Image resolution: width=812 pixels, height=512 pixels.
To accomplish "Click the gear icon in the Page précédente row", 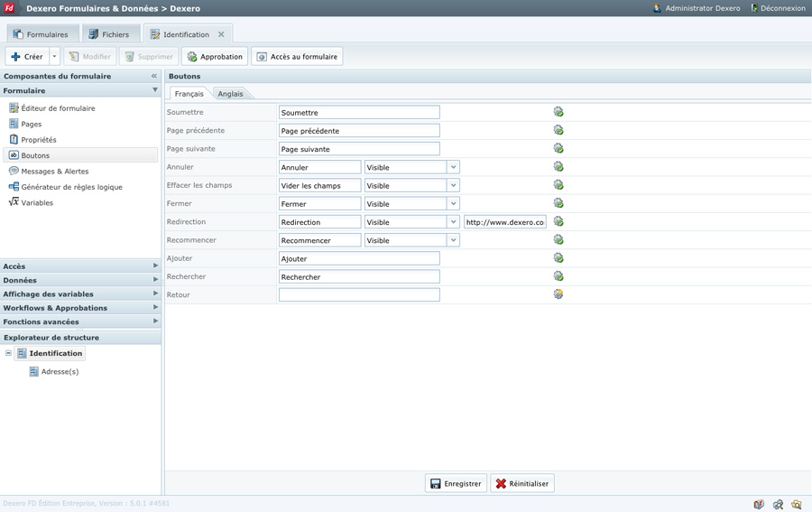I will pos(558,130).
